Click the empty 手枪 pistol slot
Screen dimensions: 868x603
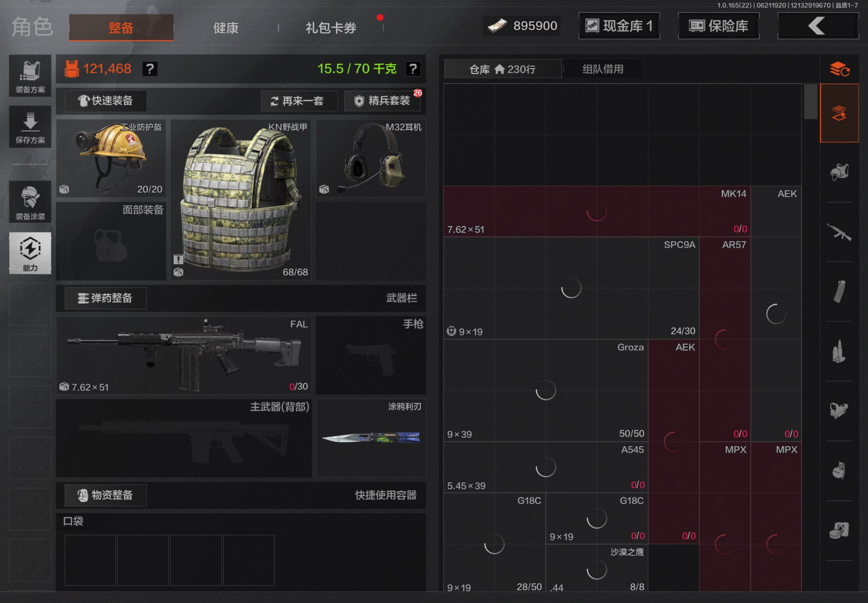371,356
